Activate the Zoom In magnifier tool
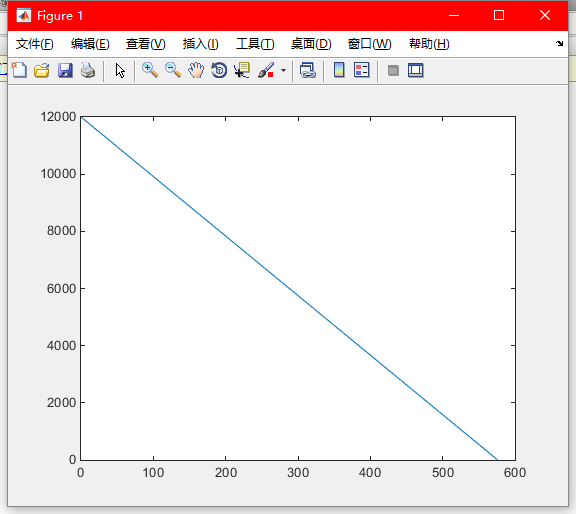Viewport: 576px width, 514px height. click(x=150, y=70)
